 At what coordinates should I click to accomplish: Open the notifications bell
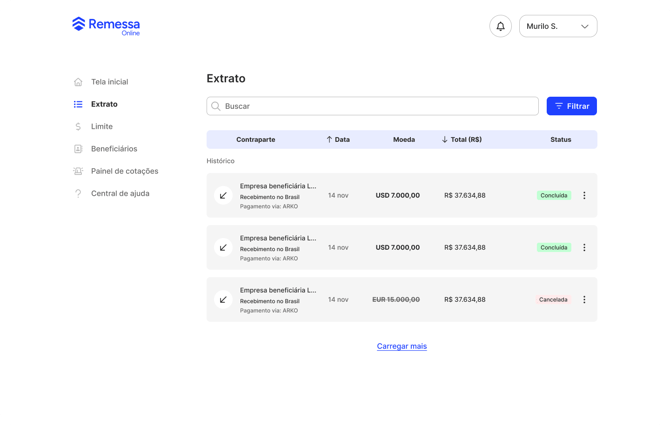[x=500, y=26]
